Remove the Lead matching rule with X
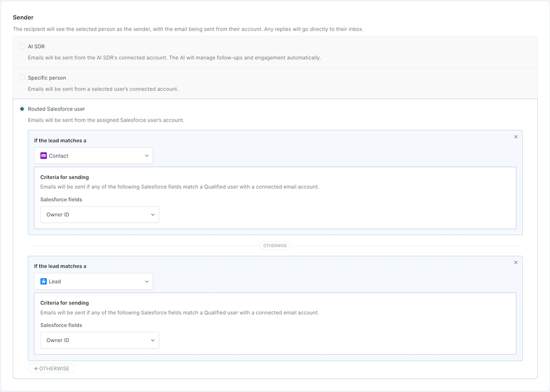This screenshot has height=392, width=550. [x=516, y=262]
